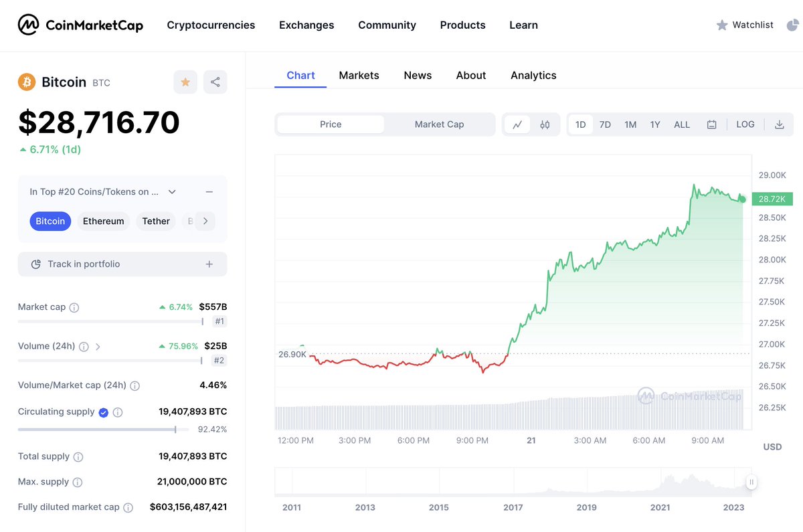Screen dimensions: 803x532
Task: Switch to the Markets tab
Action: pos(359,76)
